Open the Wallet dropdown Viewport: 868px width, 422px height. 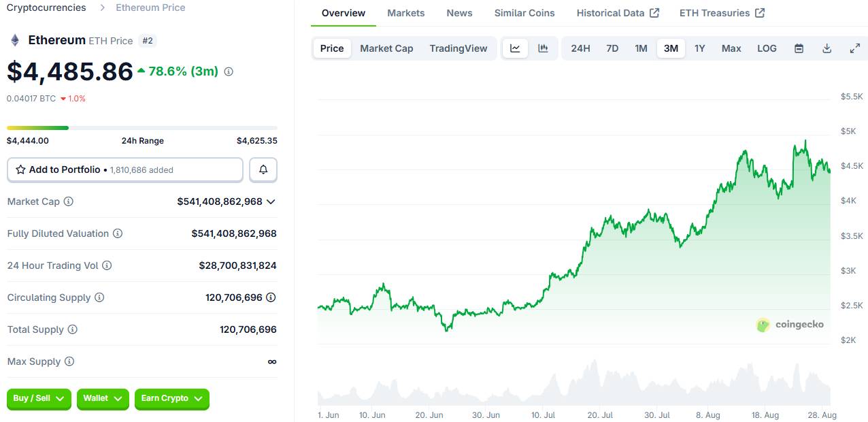(x=103, y=399)
